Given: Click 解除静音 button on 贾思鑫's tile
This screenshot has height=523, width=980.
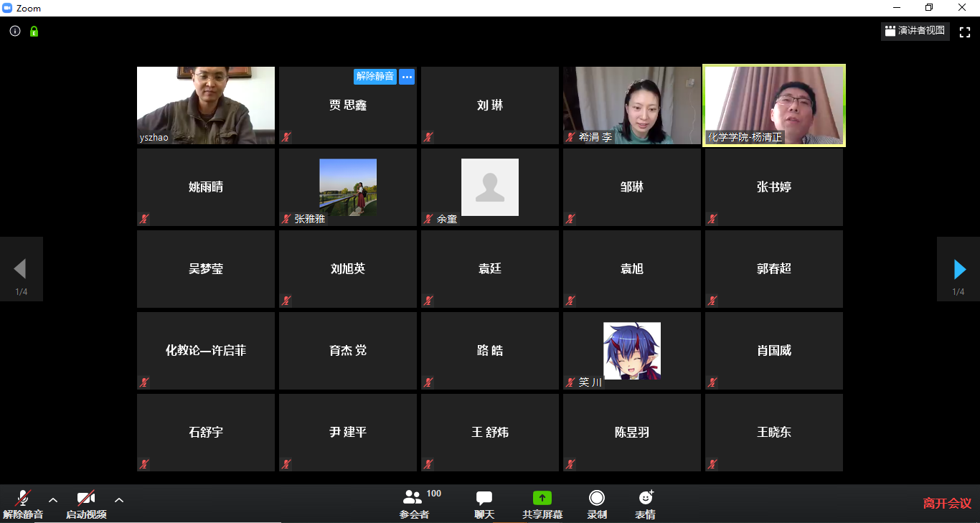Looking at the screenshot, I should (x=374, y=77).
